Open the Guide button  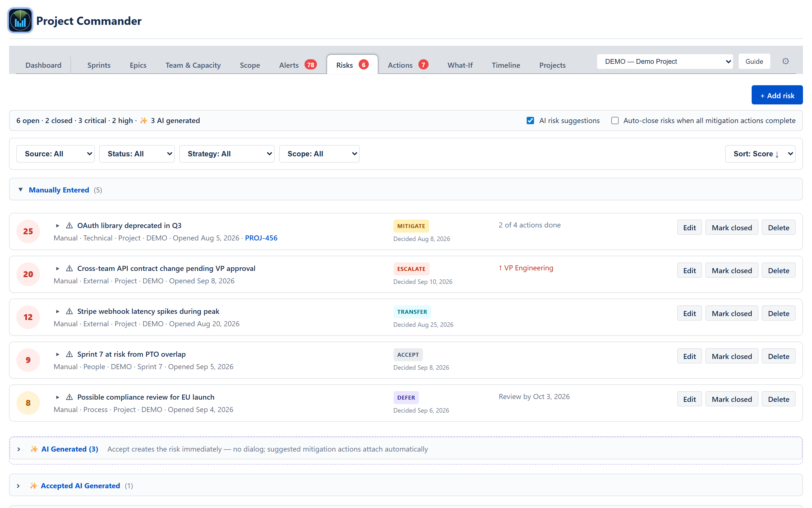click(754, 62)
